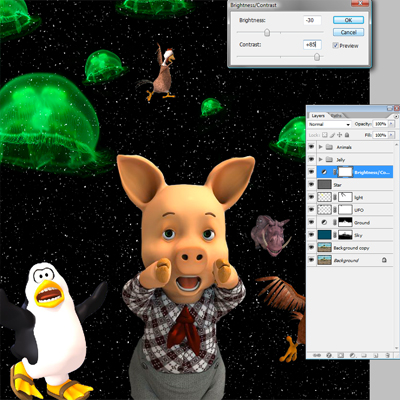Viewport: 400px width, 400px height.
Task: Delete layer trash icon
Action: [387, 355]
